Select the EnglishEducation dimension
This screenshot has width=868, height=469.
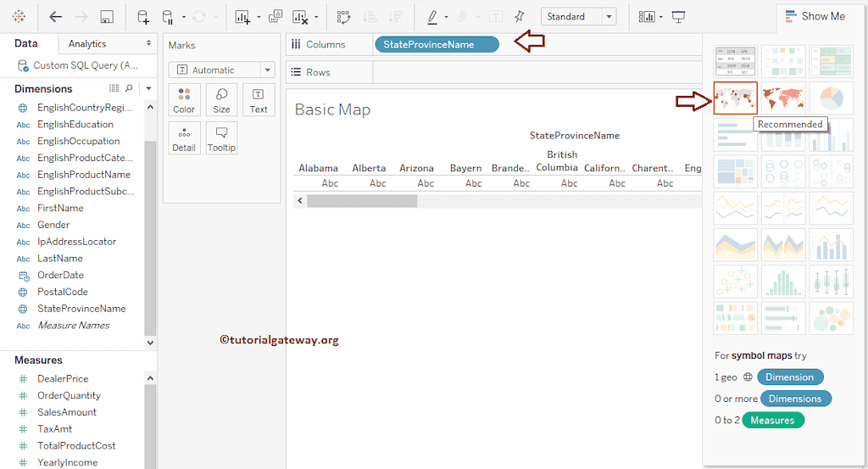click(x=75, y=124)
